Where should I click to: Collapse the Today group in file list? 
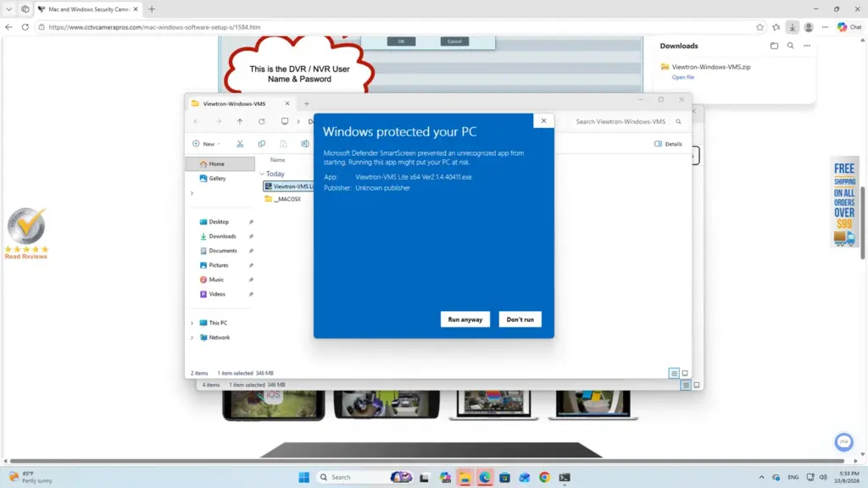262,174
